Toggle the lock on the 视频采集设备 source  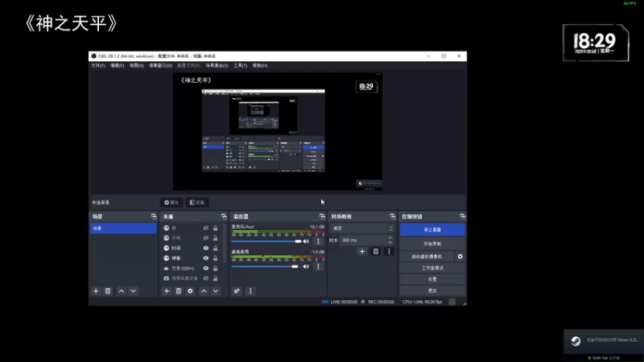click(215, 278)
